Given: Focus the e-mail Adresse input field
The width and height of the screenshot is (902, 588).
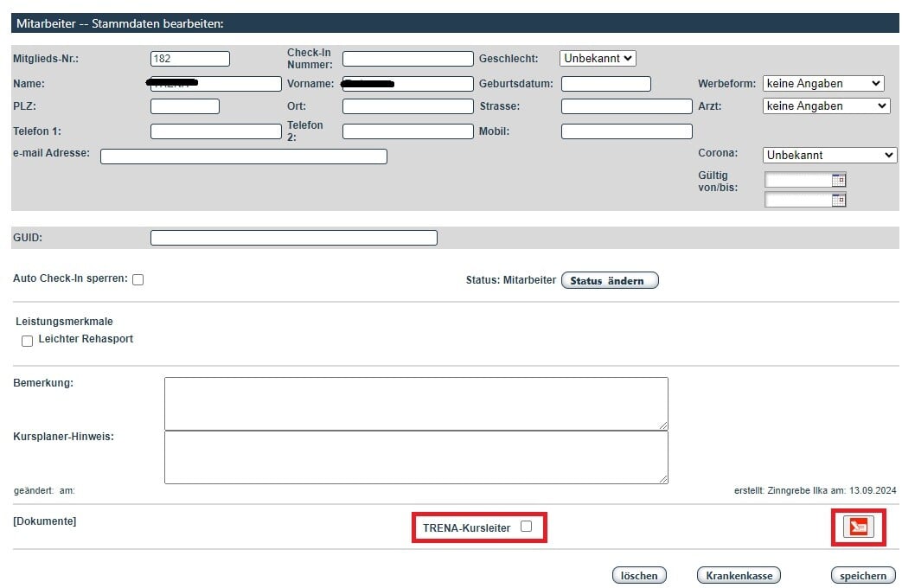Looking at the screenshot, I should [x=243, y=157].
